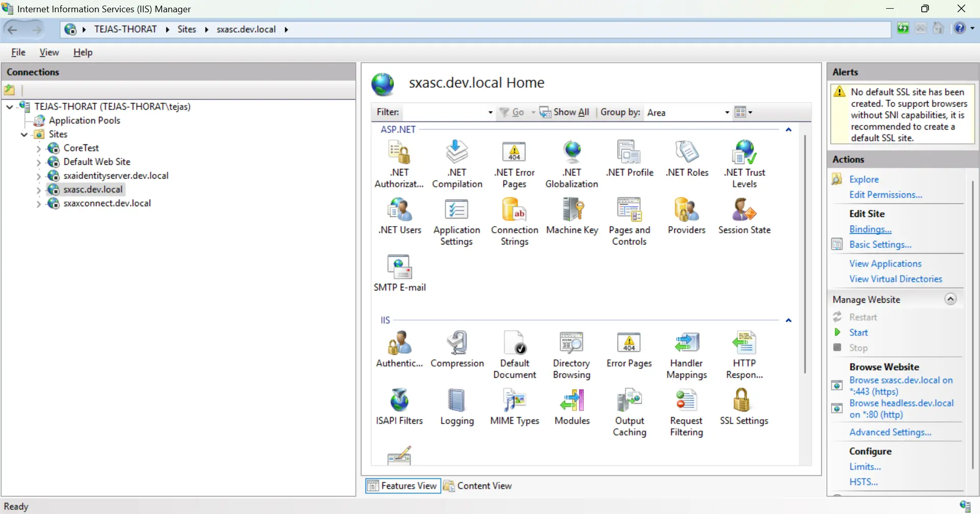Open the SMTP E-mail feature
Screen dimensions: 980x514
(x=400, y=273)
